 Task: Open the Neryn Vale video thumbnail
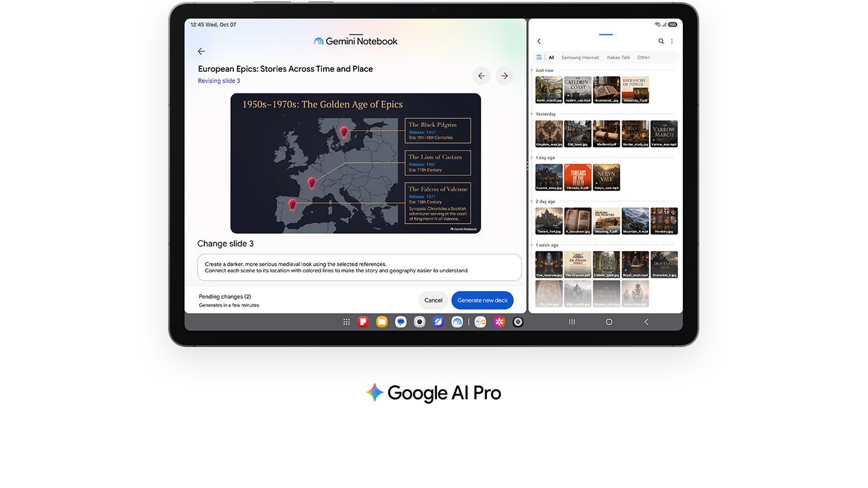coord(606,178)
